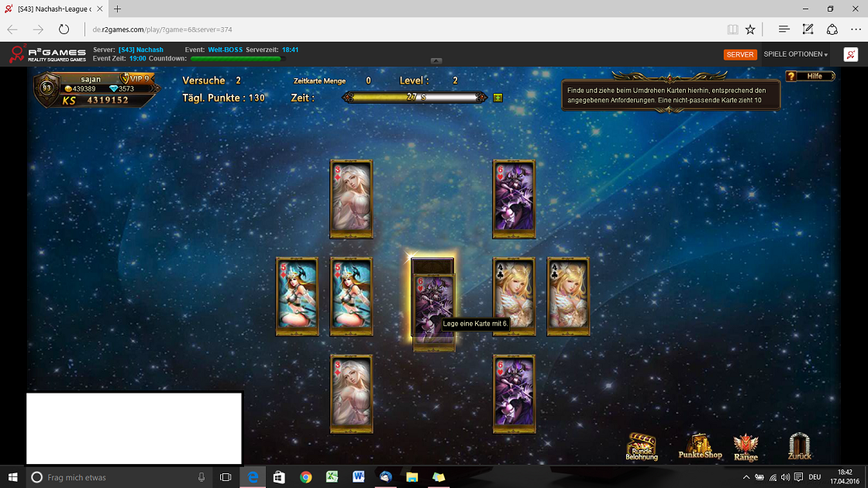Open Google Chrome from the taskbar

[305, 477]
